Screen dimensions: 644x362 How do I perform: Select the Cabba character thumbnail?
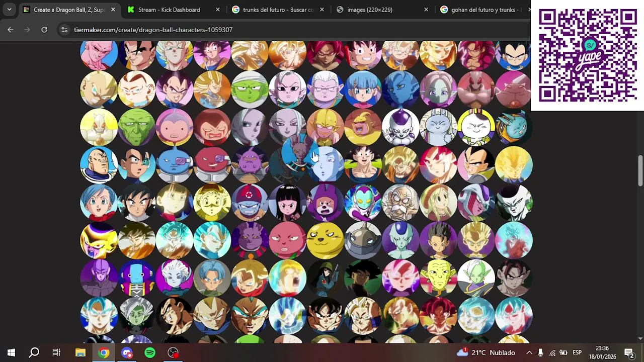point(439,240)
